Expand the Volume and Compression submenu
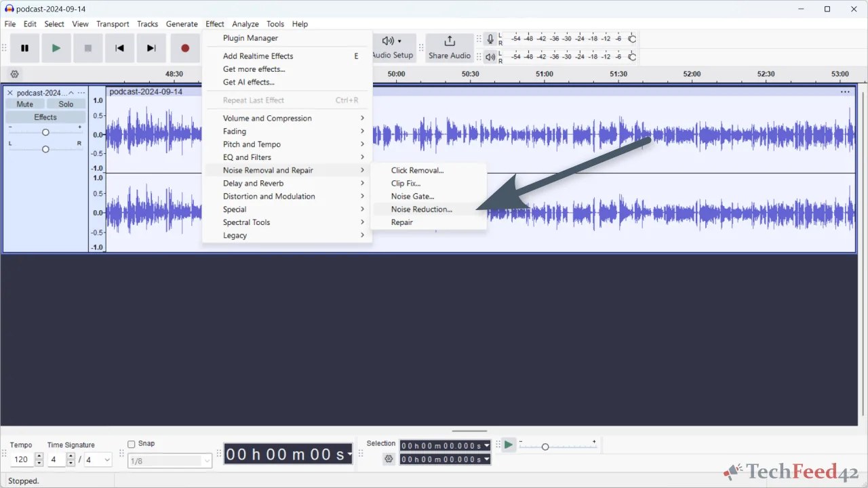This screenshot has width=868, height=488. tap(287, 118)
